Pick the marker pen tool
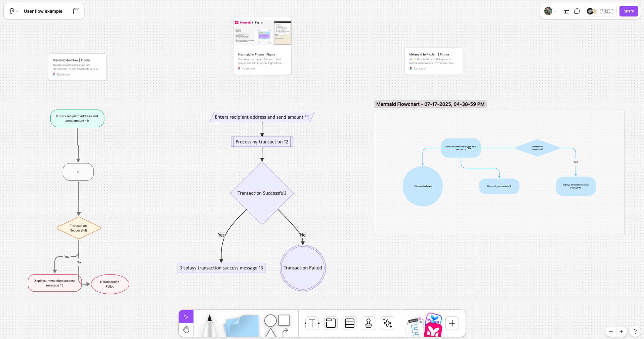 click(x=210, y=325)
